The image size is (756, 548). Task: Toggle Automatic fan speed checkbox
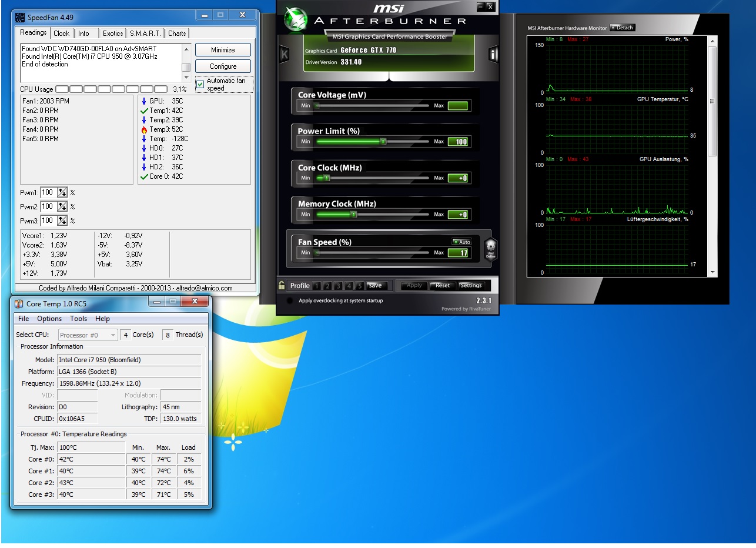[200, 84]
